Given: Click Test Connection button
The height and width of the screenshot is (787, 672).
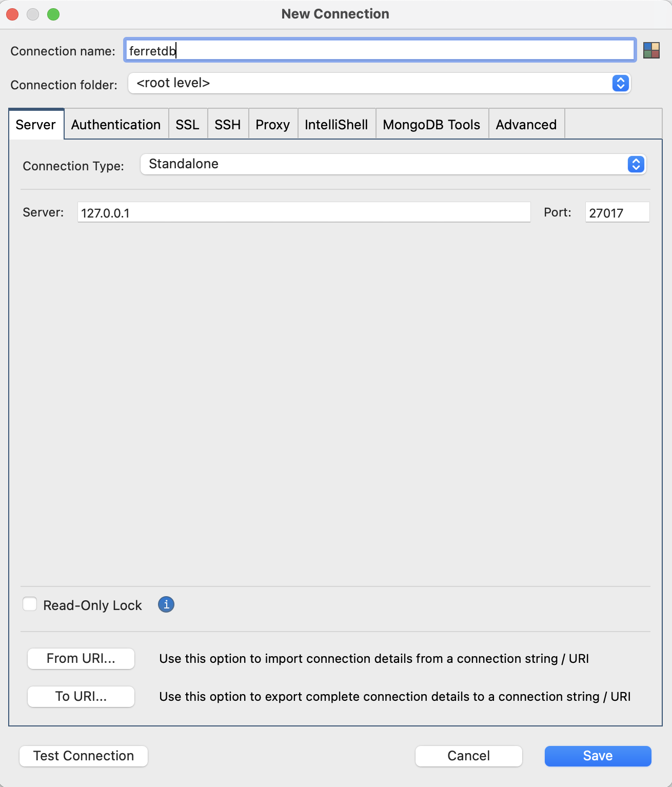Looking at the screenshot, I should [84, 756].
